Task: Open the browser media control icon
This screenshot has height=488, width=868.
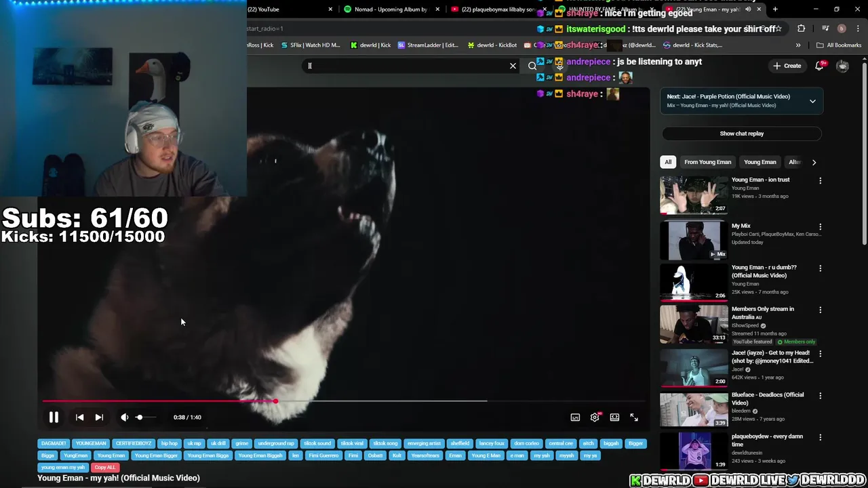Action: point(825,28)
